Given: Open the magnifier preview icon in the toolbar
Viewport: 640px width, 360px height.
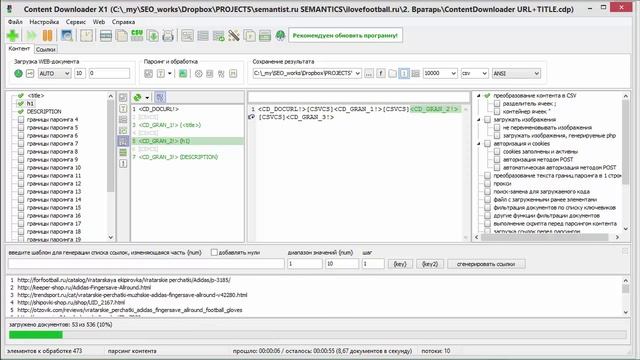Looking at the screenshot, I should click(67, 36).
